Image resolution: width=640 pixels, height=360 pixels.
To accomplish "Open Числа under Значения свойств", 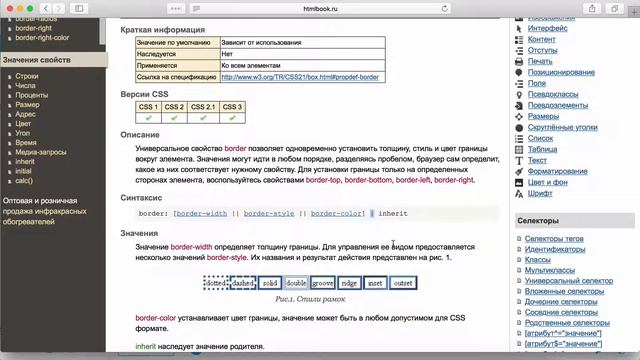I will click(25, 86).
